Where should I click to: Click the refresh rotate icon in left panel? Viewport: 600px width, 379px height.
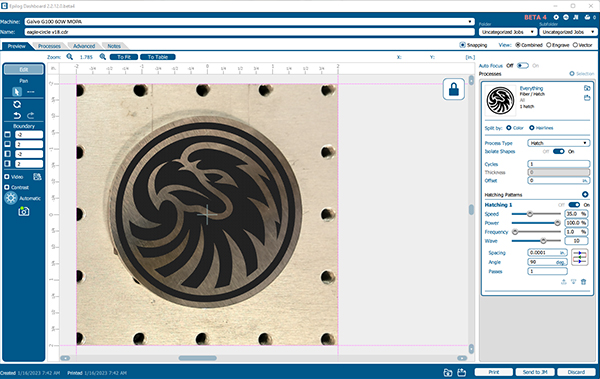click(17, 105)
